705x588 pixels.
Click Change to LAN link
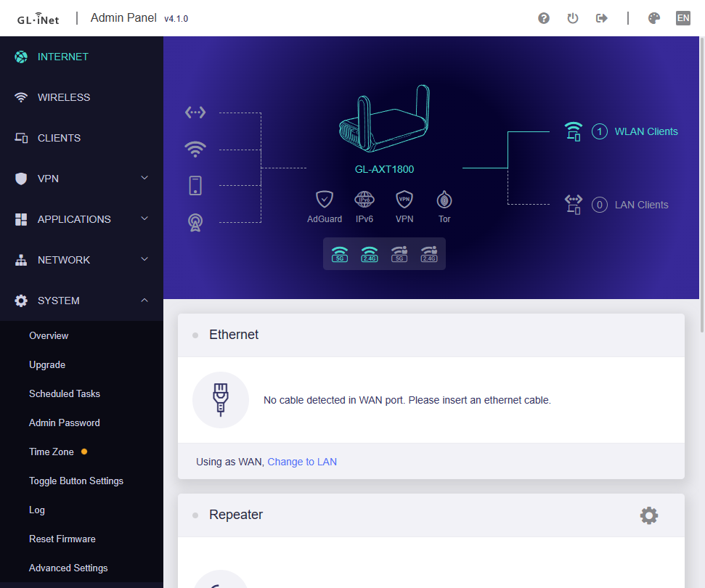tap(302, 462)
